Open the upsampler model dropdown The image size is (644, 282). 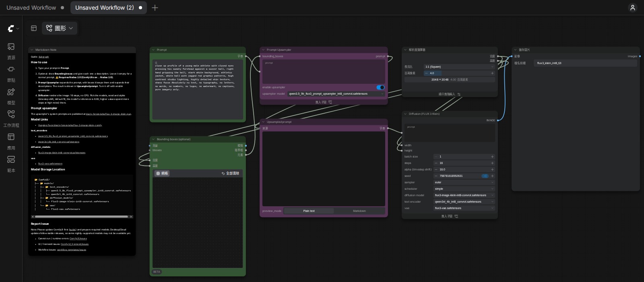(x=336, y=94)
